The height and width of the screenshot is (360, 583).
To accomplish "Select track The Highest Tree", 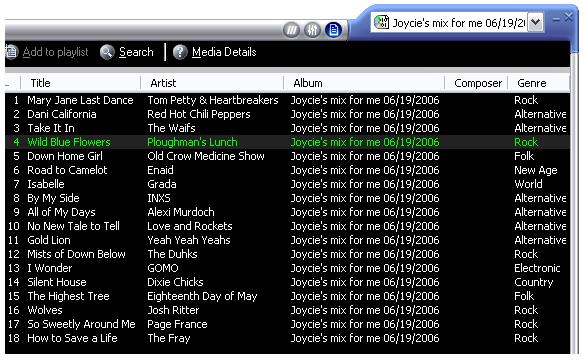I will pyautogui.click(x=68, y=296).
